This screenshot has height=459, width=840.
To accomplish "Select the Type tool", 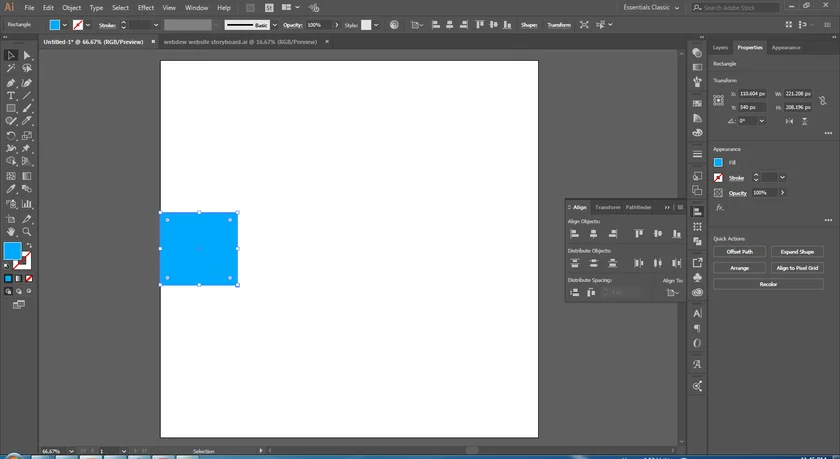I will (11, 96).
